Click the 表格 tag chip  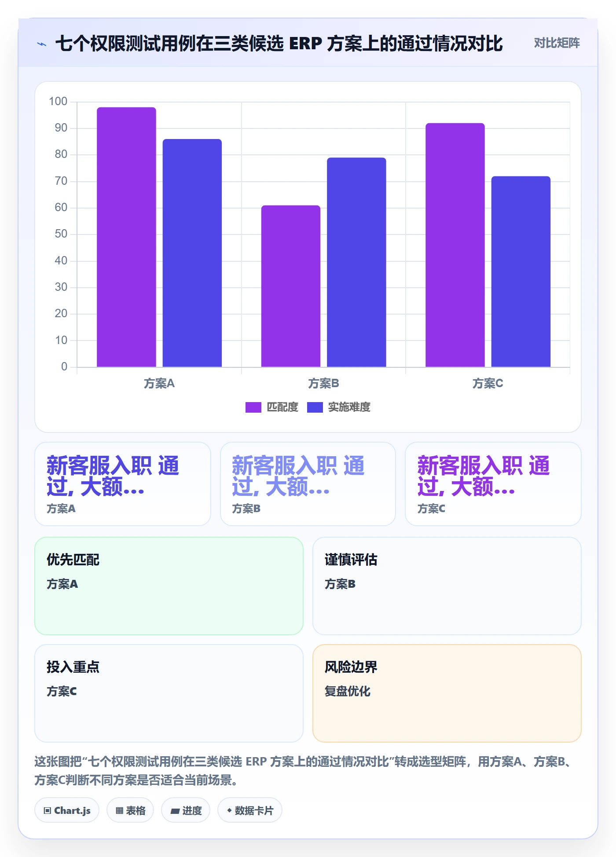pos(130,810)
